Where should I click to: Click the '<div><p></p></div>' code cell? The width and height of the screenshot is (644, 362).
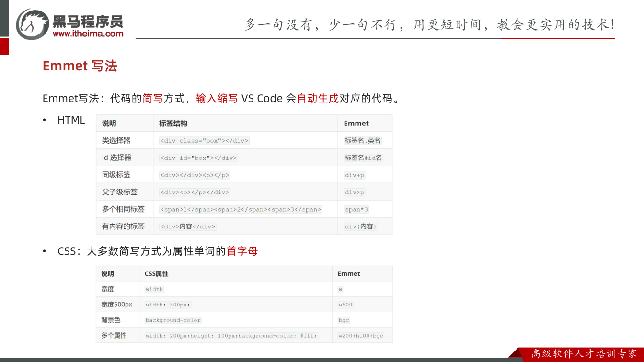coord(195,192)
